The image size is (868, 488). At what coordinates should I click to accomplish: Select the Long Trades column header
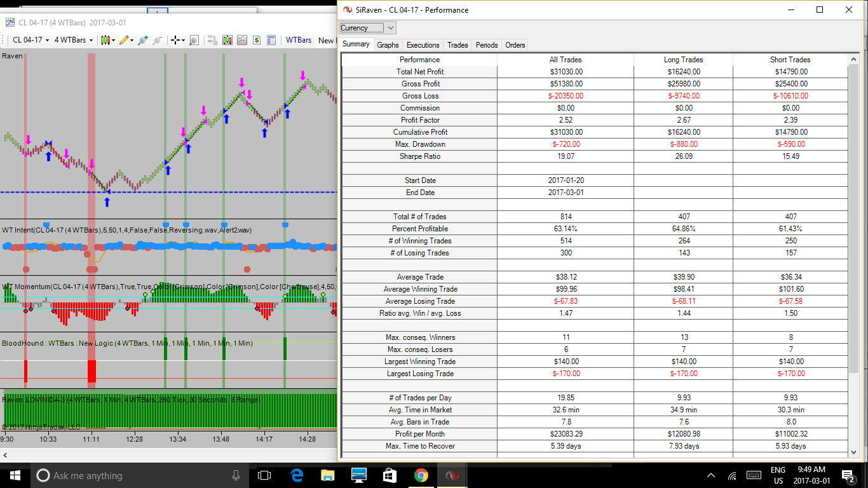(x=683, y=60)
